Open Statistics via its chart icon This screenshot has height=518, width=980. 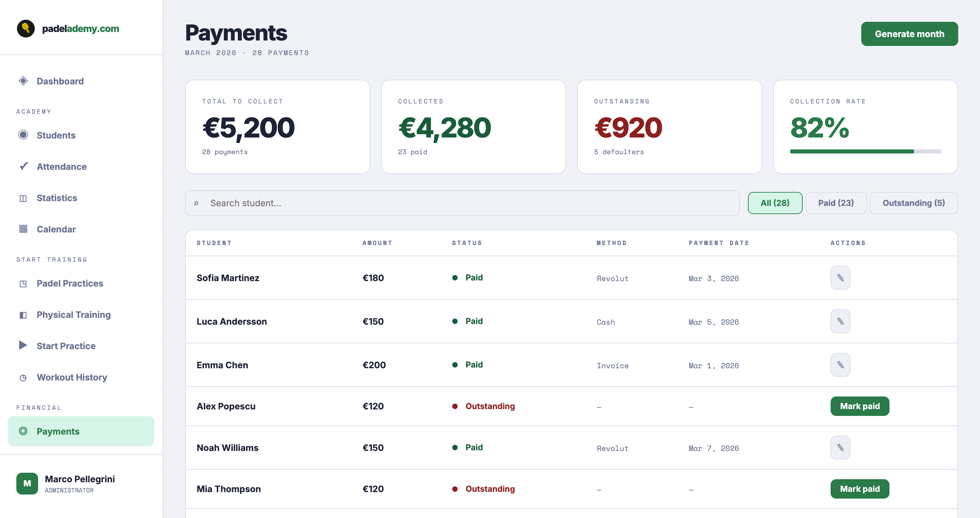(x=23, y=197)
